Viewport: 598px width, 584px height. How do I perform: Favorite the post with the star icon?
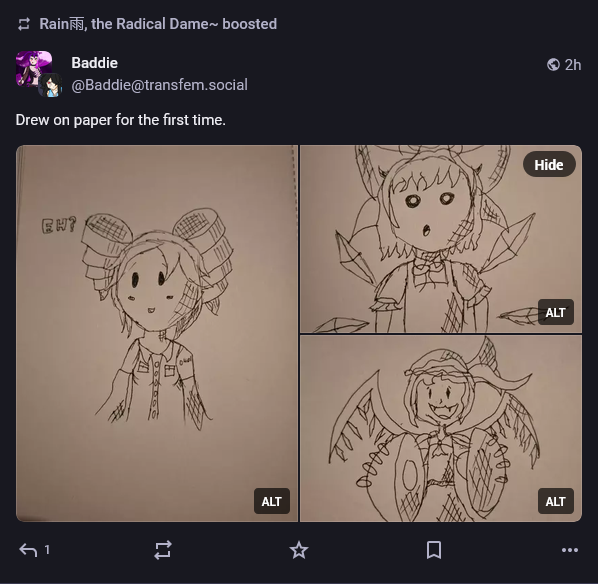coord(299,550)
